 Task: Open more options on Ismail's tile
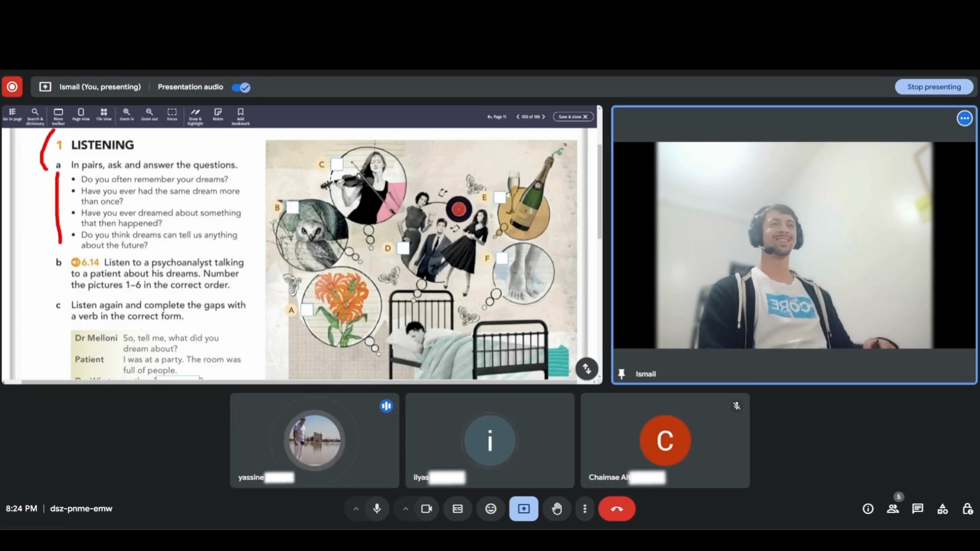[964, 118]
